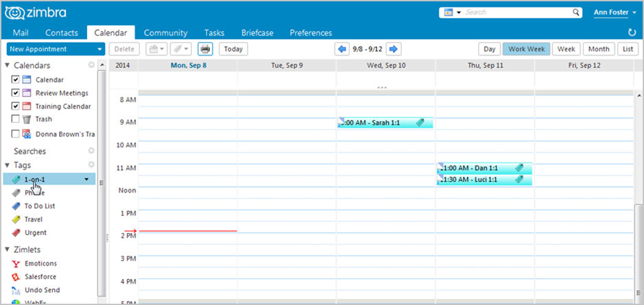644x305 pixels.
Task: Open Calendars section gear options
Action: tap(91, 65)
